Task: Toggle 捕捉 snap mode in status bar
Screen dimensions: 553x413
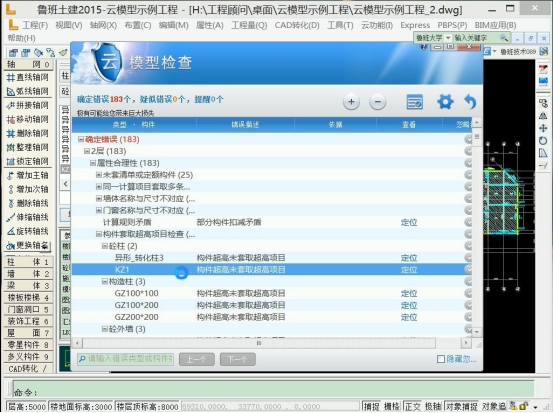Action: pyautogui.click(x=371, y=406)
